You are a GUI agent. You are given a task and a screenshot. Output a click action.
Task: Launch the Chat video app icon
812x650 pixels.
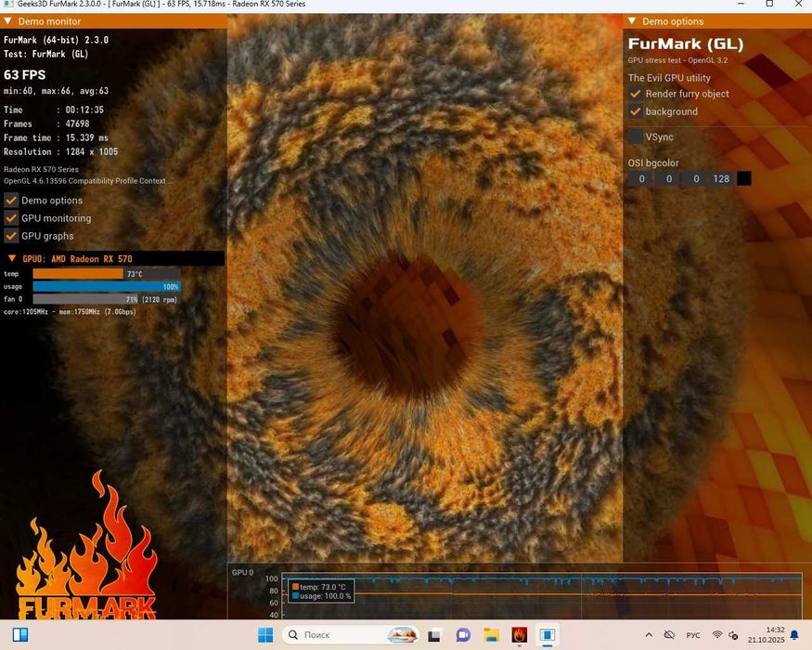click(x=463, y=635)
